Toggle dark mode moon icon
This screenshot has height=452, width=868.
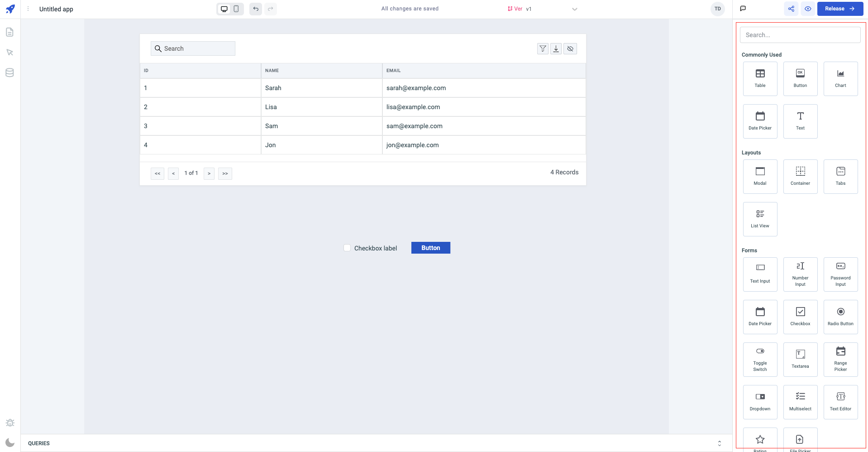[x=10, y=442]
